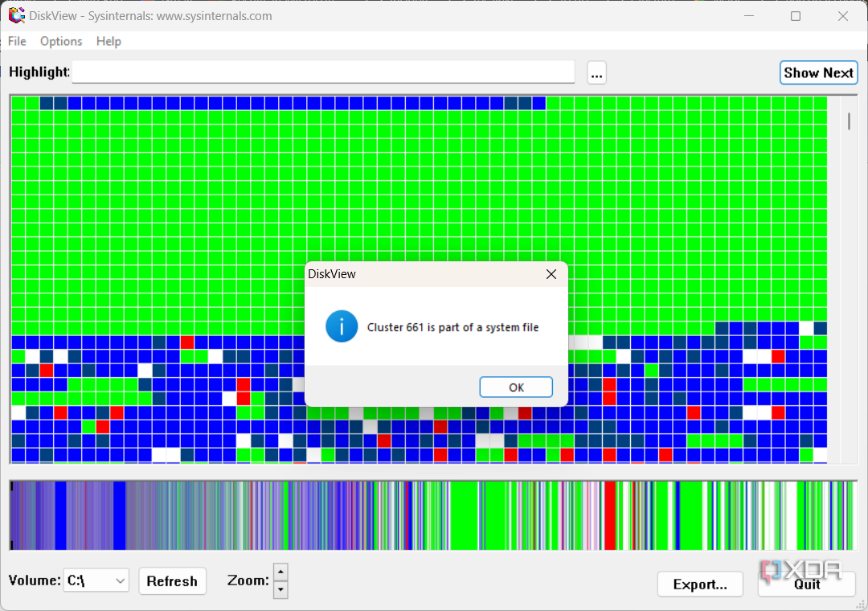This screenshot has width=868, height=611.
Task: Click the wide blue band in volume overview strip
Action: [x=119, y=515]
